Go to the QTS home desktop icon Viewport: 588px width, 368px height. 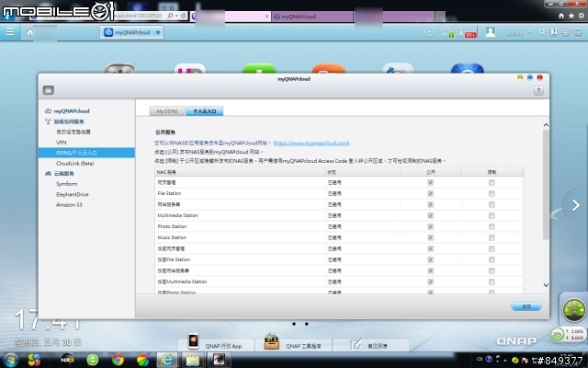coord(30,32)
